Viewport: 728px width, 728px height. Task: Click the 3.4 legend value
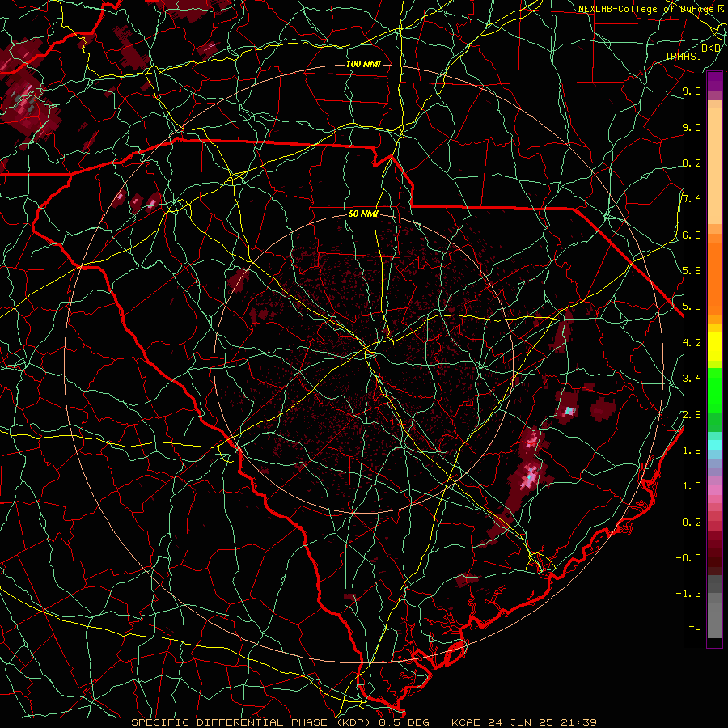pos(692,379)
